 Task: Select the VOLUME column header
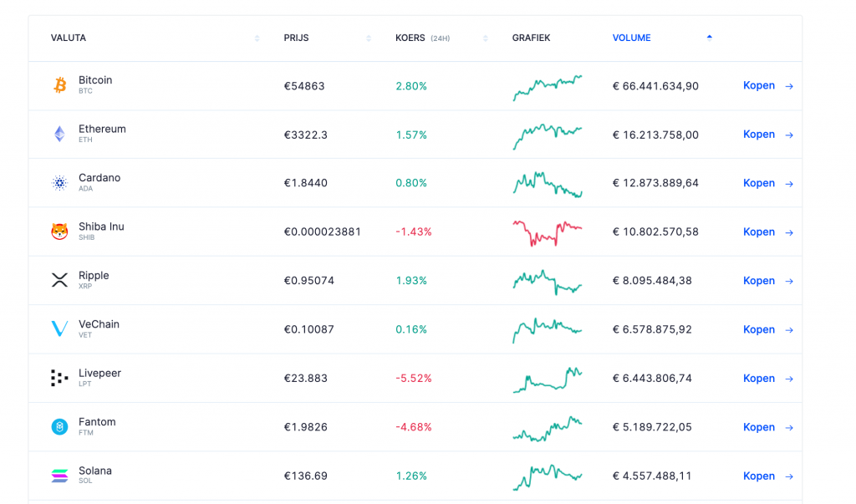[x=632, y=38]
